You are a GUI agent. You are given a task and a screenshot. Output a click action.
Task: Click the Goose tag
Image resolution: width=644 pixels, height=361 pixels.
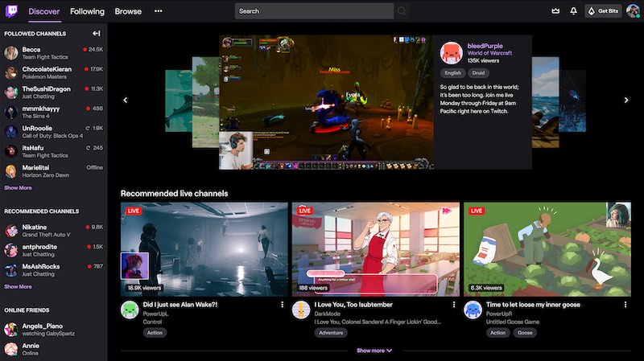(x=525, y=333)
